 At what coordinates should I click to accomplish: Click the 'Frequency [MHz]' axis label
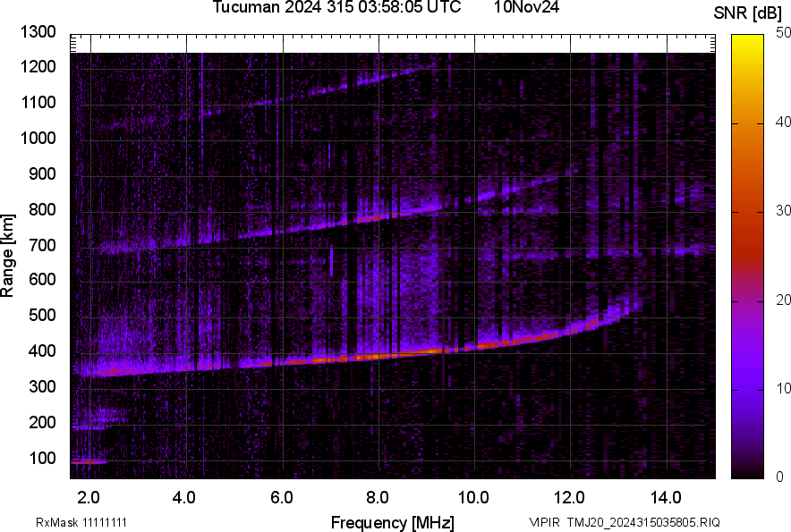(x=393, y=523)
